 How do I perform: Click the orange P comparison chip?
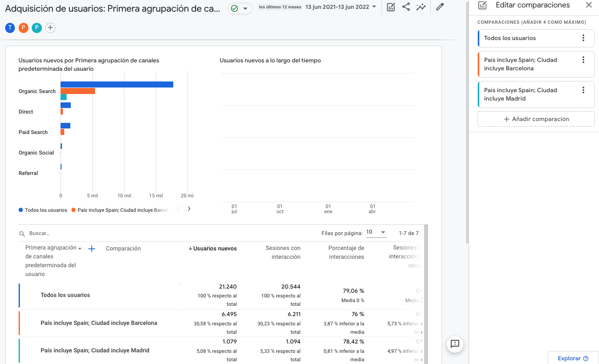pos(23,28)
